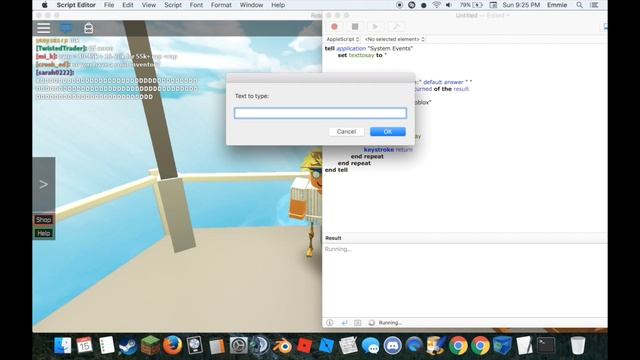Open blue Roblox Studio icon in dock

tap(327, 346)
